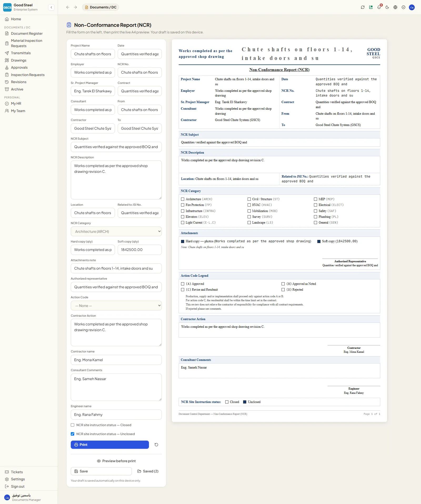Click the Soft copy (qty) field
The height and width of the screenshot is (504, 421).
(140, 250)
